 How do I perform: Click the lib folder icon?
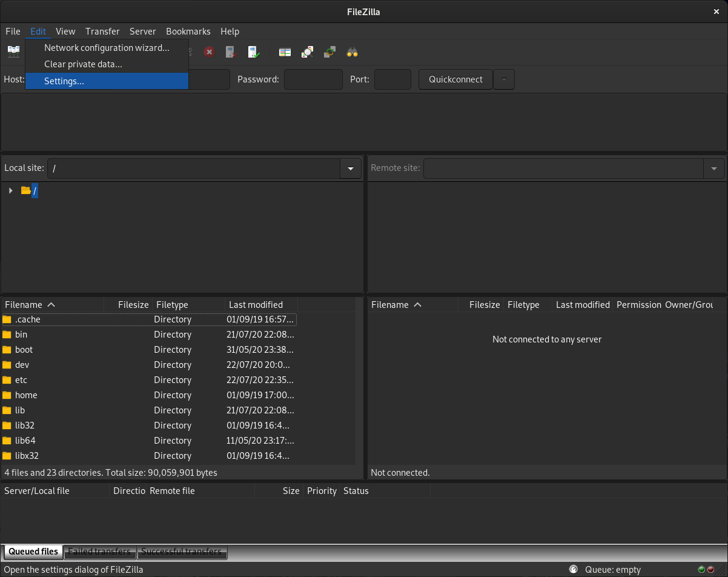point(7,410)
